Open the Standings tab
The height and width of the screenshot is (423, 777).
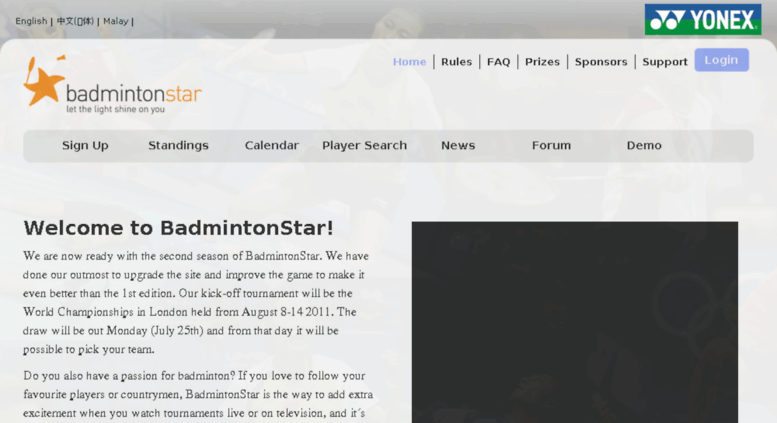[x=178, y=146]
